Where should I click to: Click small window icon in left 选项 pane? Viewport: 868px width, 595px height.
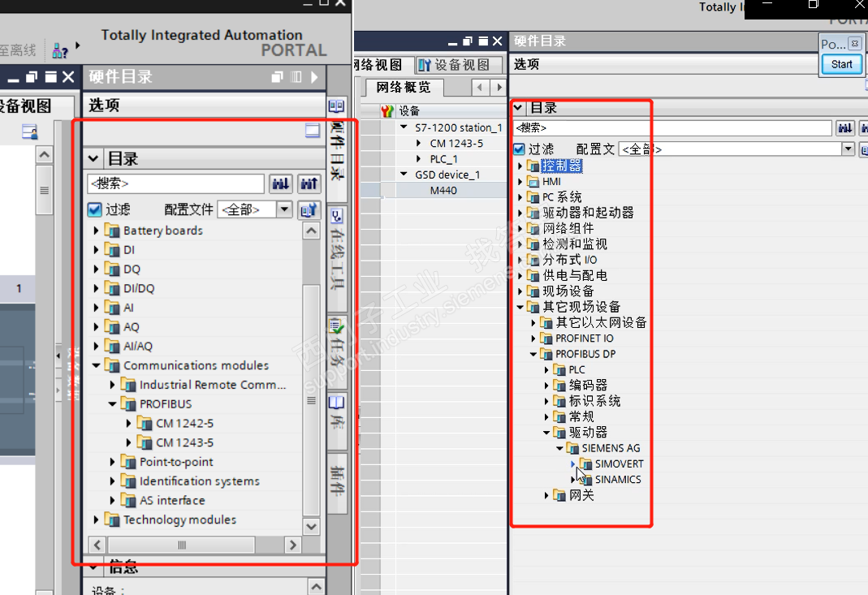coord(313,131)
